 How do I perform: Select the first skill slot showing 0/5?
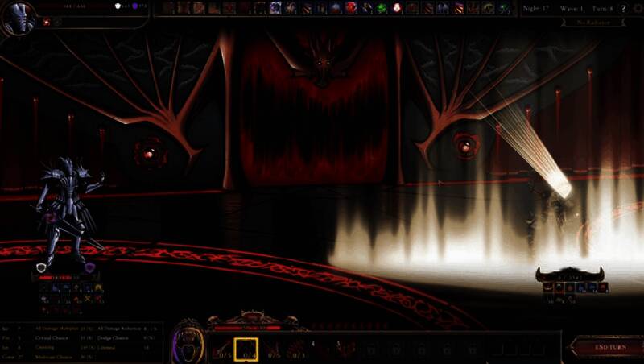coord(221,349)
